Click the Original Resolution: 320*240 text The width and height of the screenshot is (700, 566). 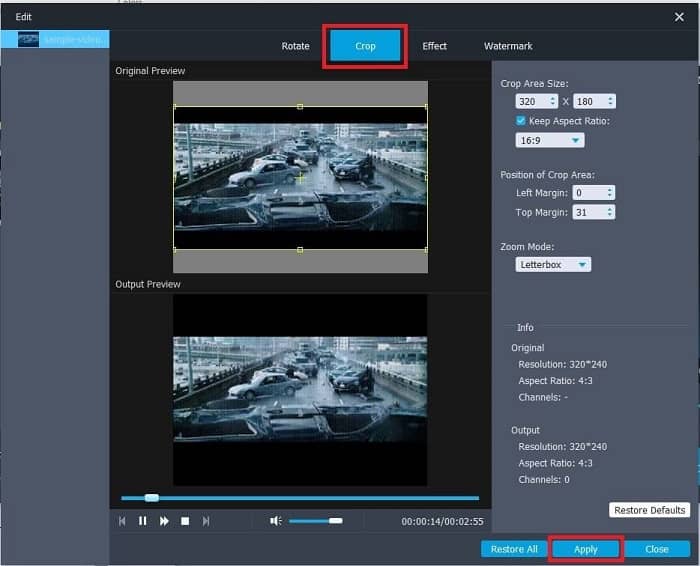562,364
